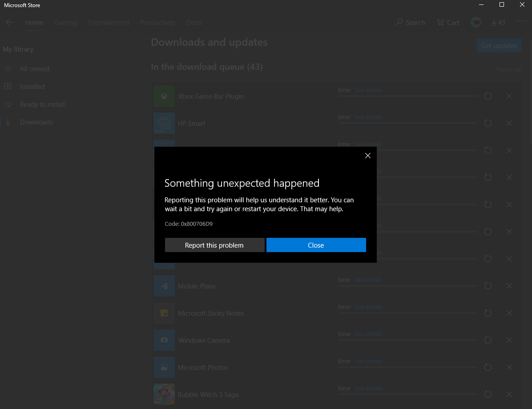Screen dimensions: 532x409
Task: Dismiss dialog using the blue Close button
Action: click(316, 245)
